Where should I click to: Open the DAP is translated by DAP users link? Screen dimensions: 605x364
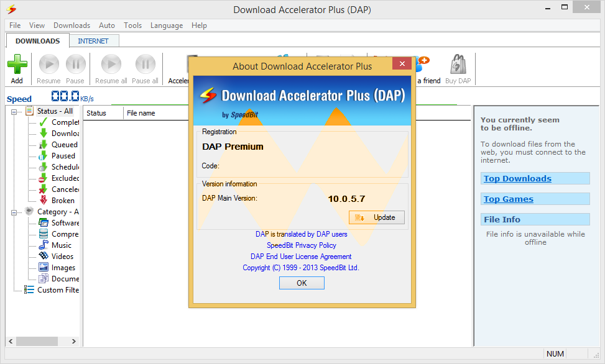(302, 234)
